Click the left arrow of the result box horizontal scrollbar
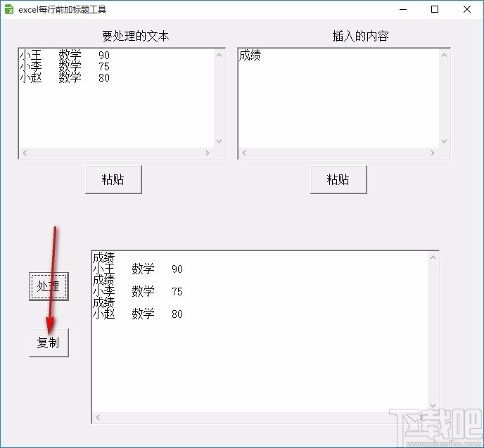The image size is (484, 448). (x=98, y=418)
